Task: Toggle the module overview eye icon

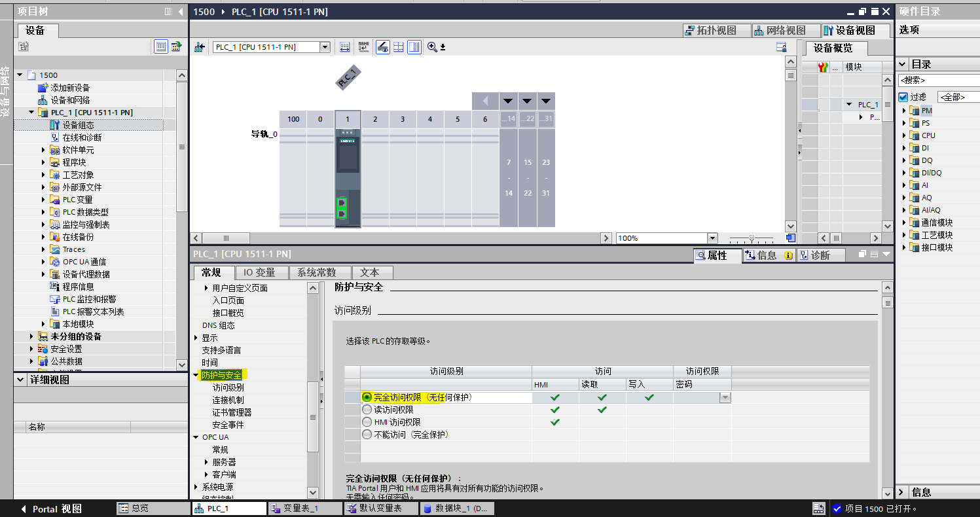Action: (383, 47)
